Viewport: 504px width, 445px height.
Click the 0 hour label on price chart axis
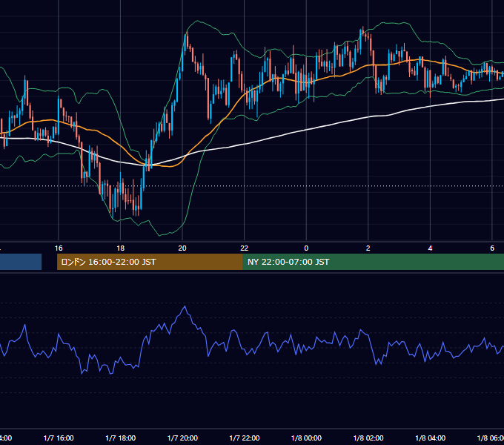(306, 248)
